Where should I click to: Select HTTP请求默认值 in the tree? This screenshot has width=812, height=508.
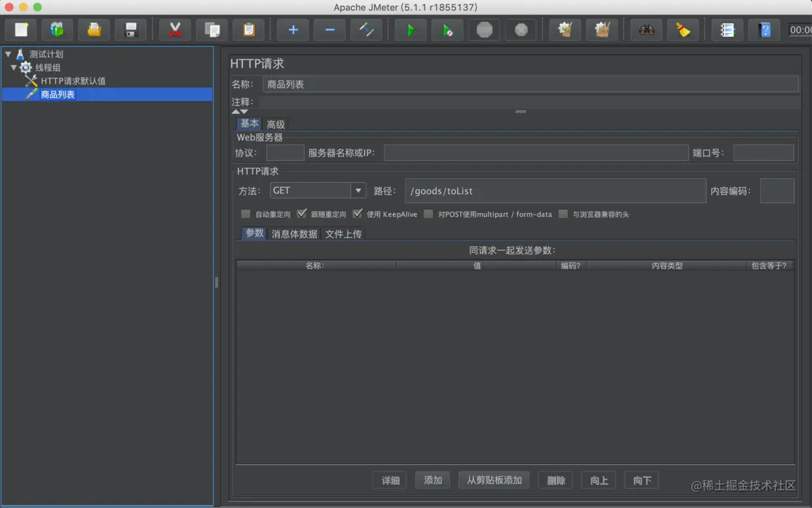click(x=73, y=81)
